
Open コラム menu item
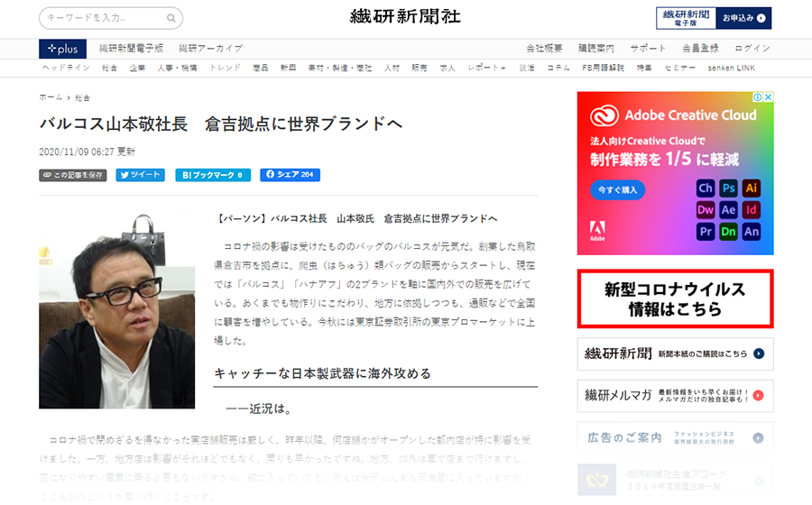[x=558, y=68]
